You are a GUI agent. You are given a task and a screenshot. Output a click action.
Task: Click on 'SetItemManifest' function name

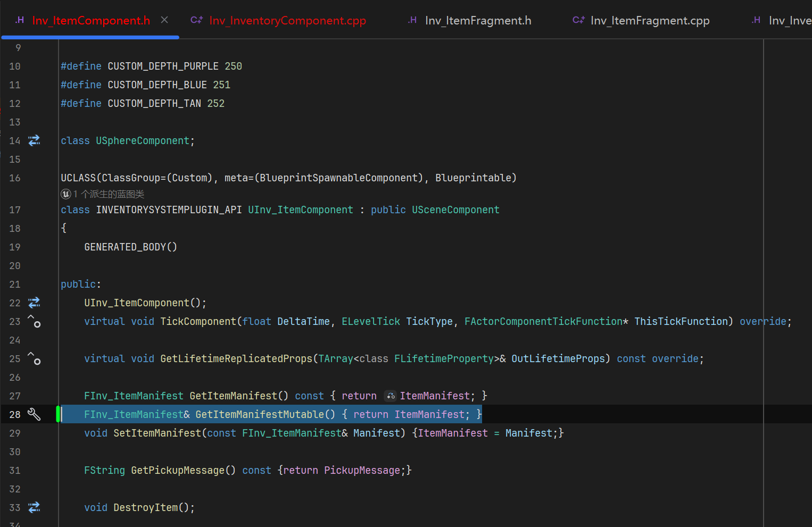coord(158,433)
